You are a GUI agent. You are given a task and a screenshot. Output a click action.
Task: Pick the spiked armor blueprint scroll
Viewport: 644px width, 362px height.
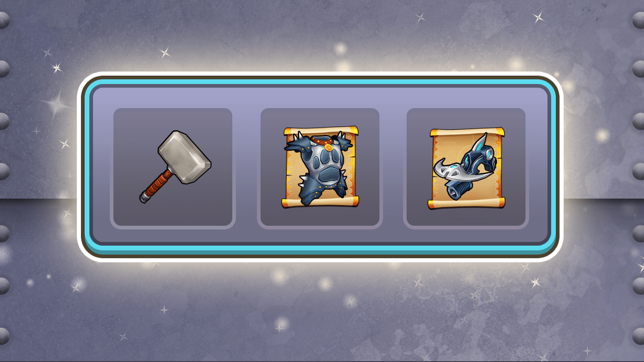tap(320, 167)
